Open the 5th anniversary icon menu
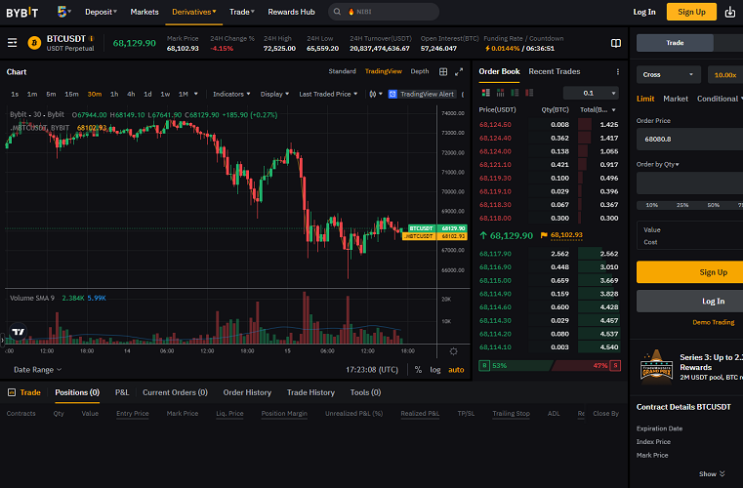The width and height of the screenshot is (743, 488). pyautogui.click(x=63, y=12)
